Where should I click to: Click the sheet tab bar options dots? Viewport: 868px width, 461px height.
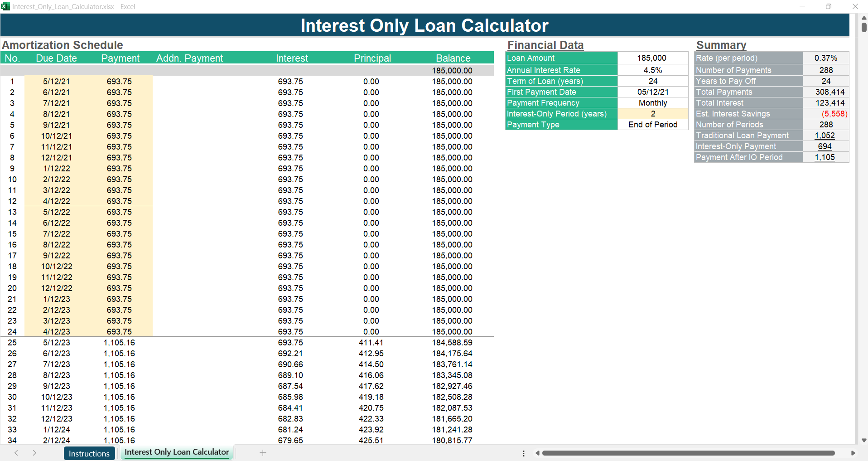[524, 453]
